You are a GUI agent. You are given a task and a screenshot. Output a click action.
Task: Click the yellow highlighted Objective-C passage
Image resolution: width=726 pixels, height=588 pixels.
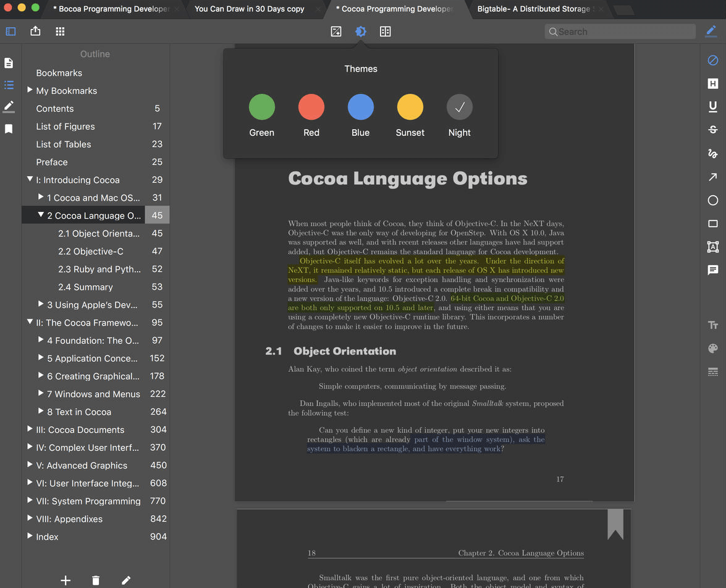click(x=426, y=271)
